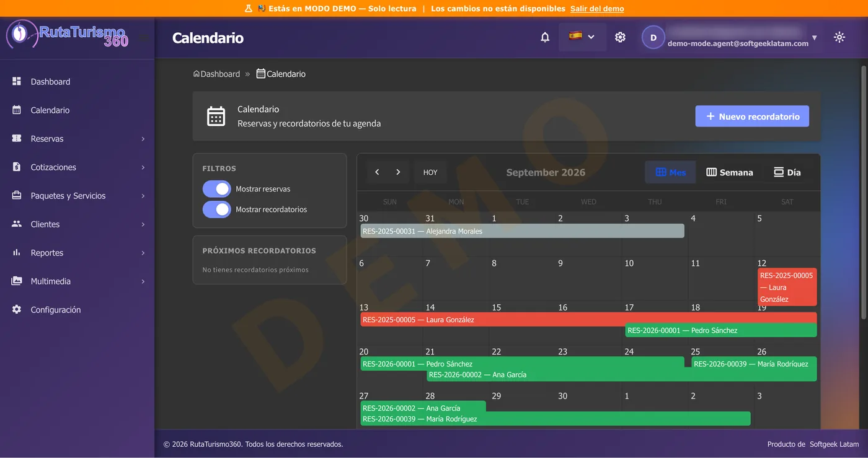
Task: Go to previous month with left arrow
Action: [x=377, y=172]
